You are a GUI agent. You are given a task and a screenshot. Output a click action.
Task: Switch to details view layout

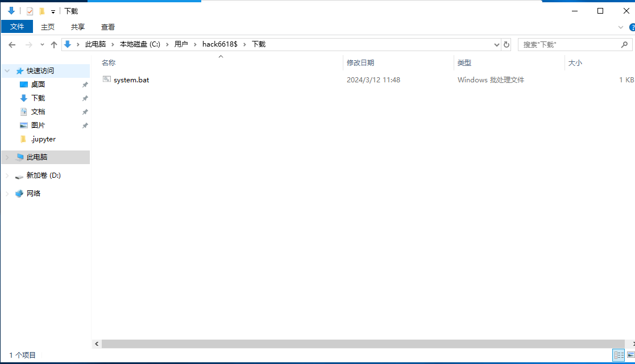[619, 355]
